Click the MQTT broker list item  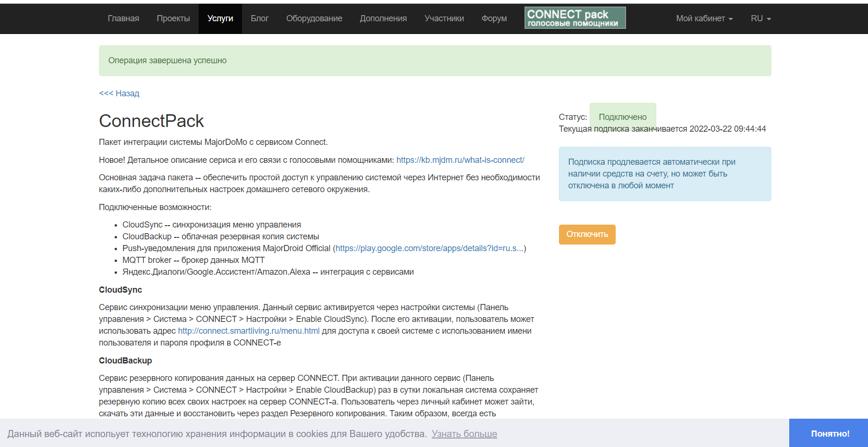click(193, 260)
